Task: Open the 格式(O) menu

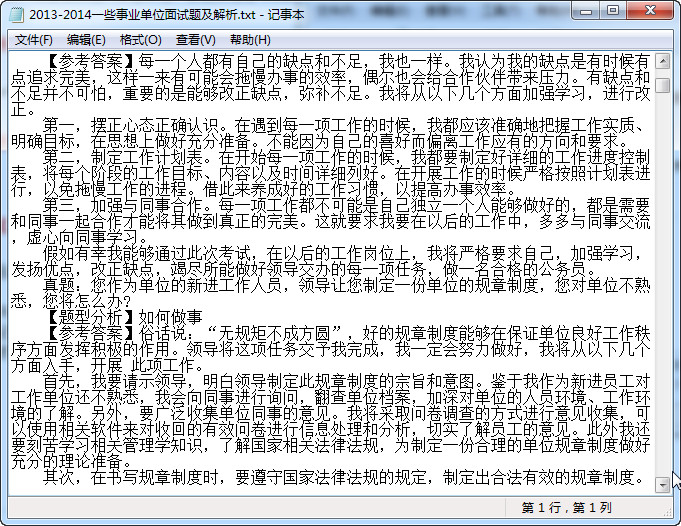Action: [140, 40]
